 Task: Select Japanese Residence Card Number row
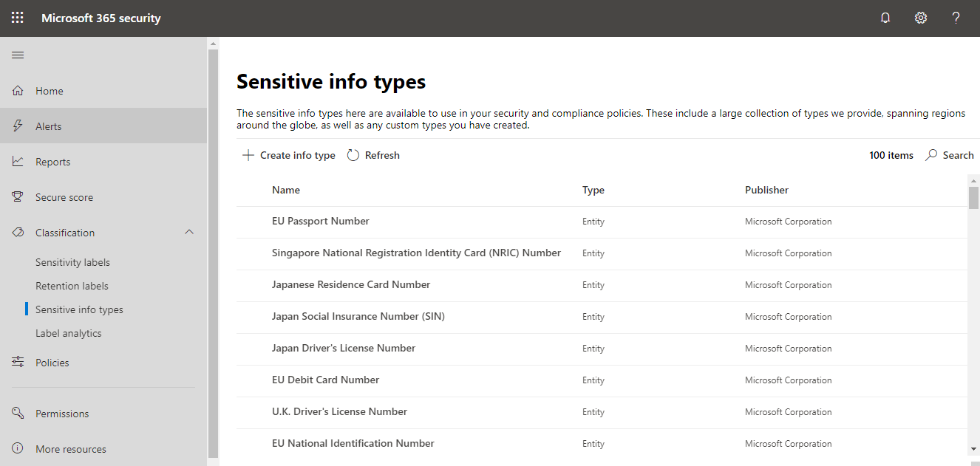(x=602, y=285)
